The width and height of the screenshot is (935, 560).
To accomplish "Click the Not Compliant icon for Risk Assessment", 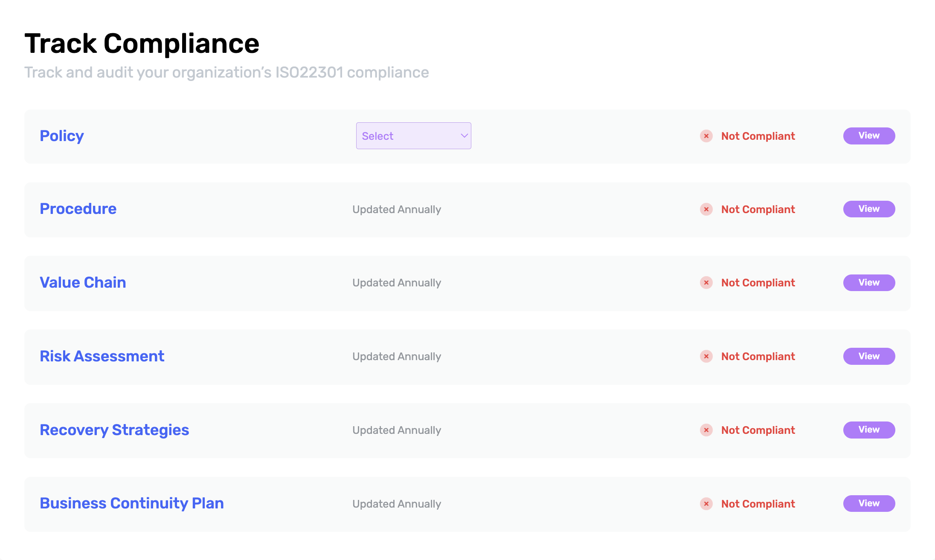I will 706,356.
